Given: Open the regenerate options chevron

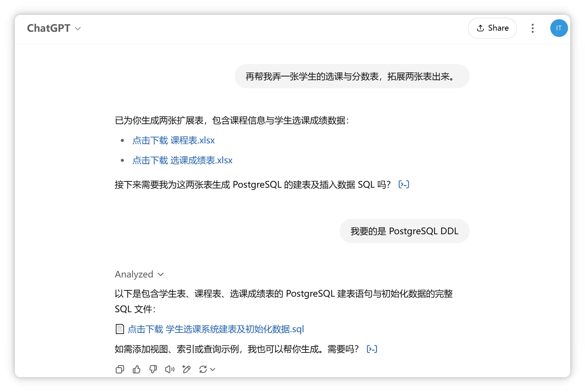Looking at the screenshot, I should click(x=212, y=369).
